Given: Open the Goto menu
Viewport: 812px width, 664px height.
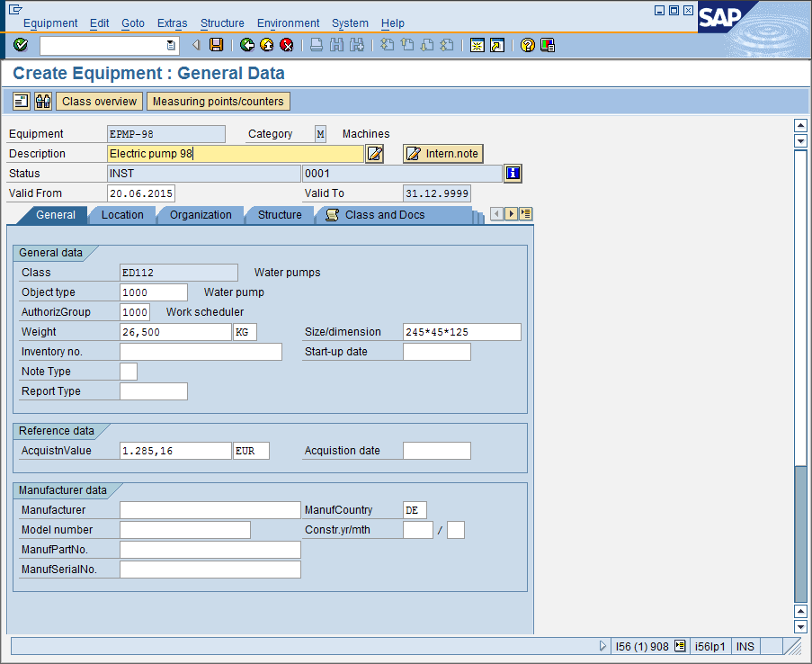Looking at the screenshot, I should coord(133,23).
